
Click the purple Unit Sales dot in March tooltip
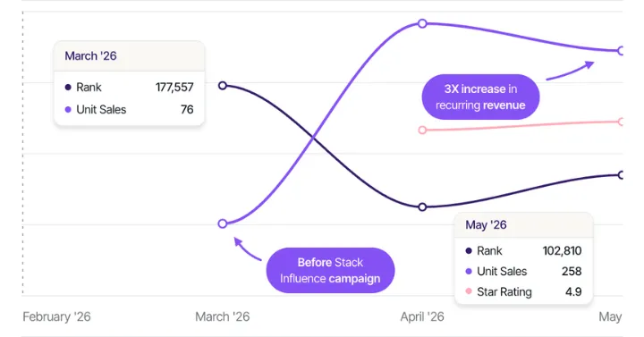68,110
